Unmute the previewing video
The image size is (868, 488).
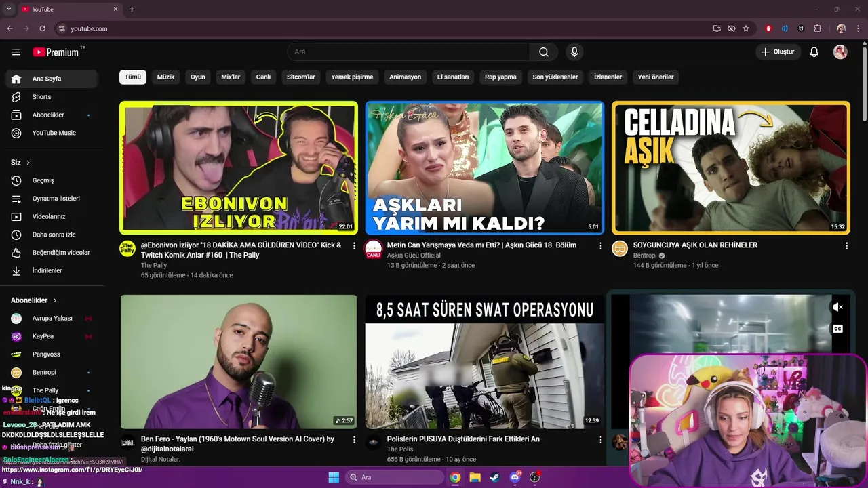click(x=837, y=307)
